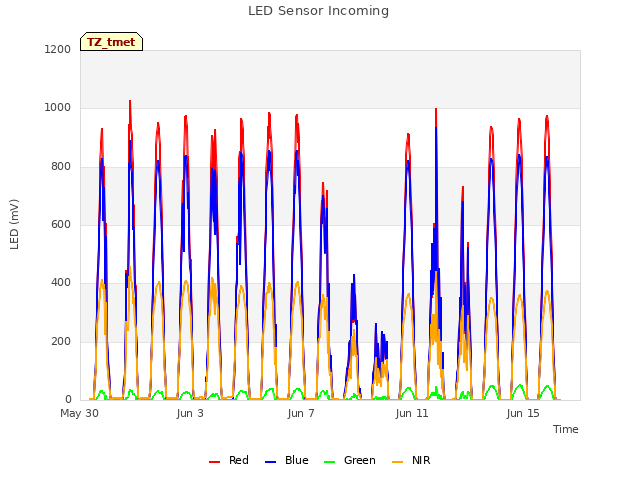This screenshot has height=480, width=640.
Task: Click the chart title LED Sensor Incoming
Action: pos(318,11)
